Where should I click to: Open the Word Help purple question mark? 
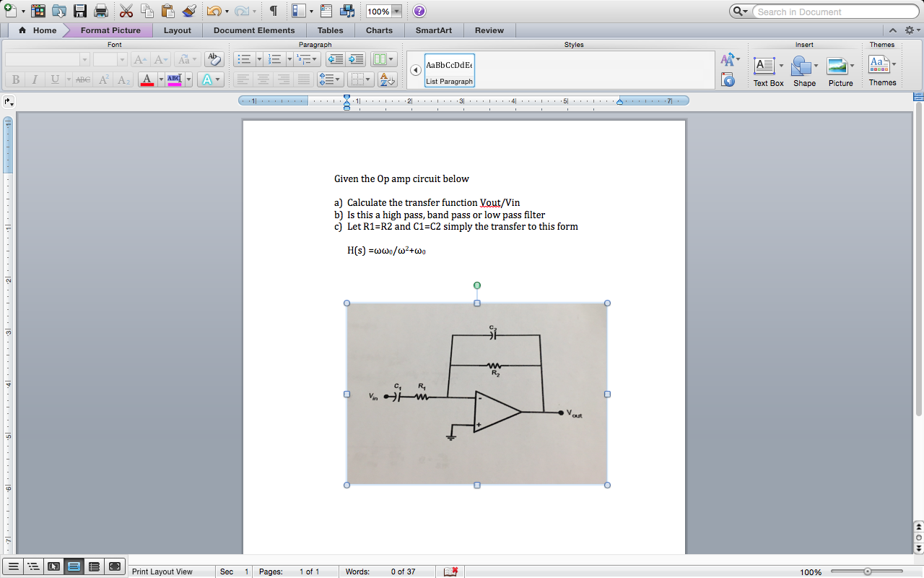[x=419, y=11]
